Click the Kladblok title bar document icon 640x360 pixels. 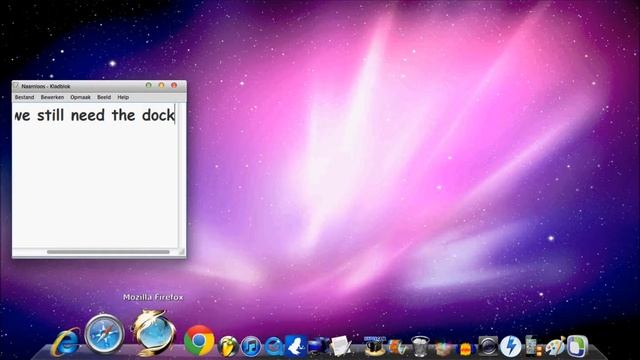coord(17,86)
